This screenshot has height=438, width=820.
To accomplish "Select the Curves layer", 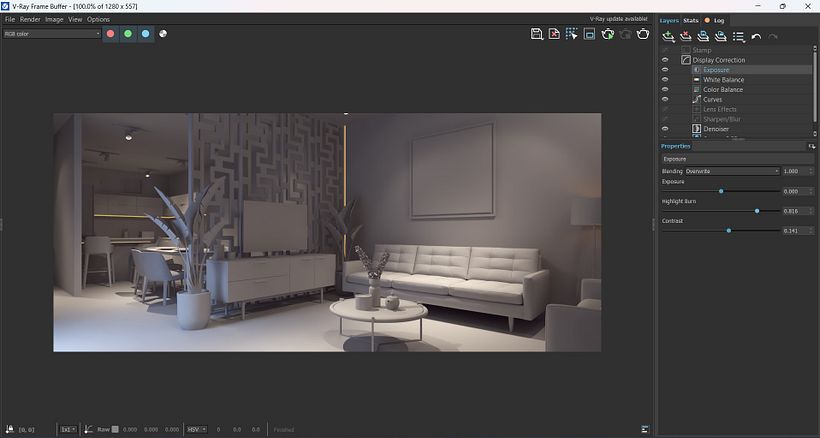I will pos(712,99).
